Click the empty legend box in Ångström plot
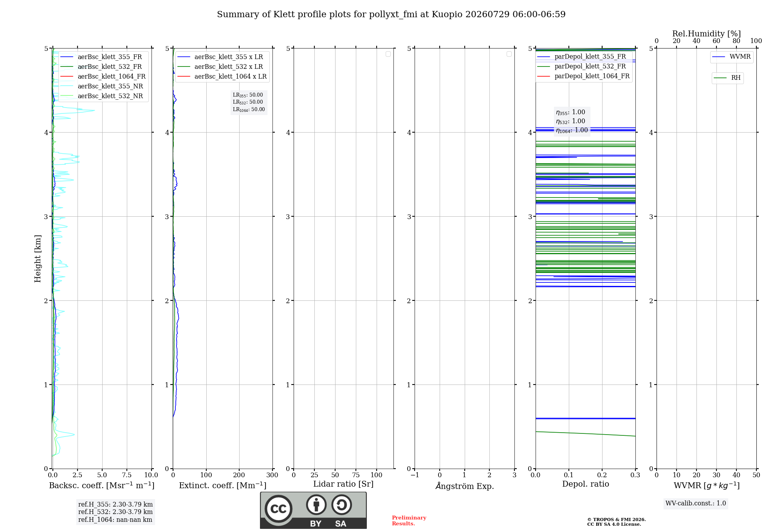 509,54
